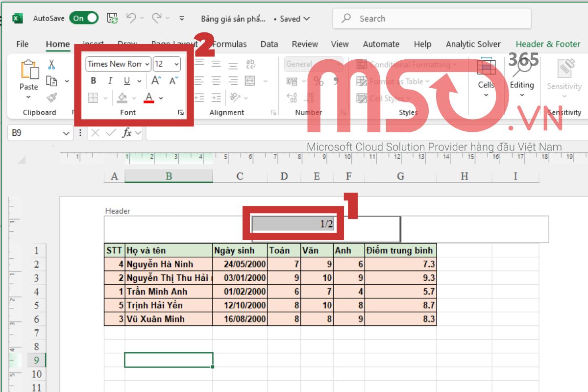Click the Borders icon
Screen dimensions: 588x392
[x=93, y=98]
